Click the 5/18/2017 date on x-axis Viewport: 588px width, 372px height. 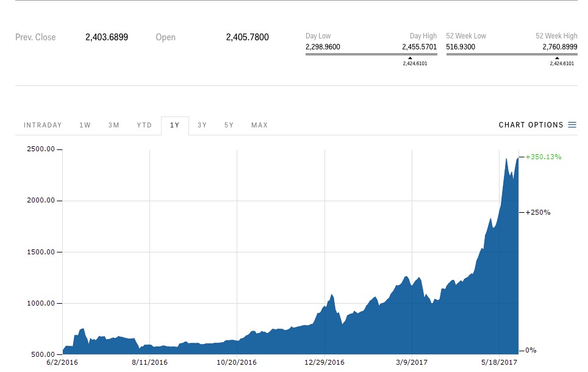tap(499, 362)
